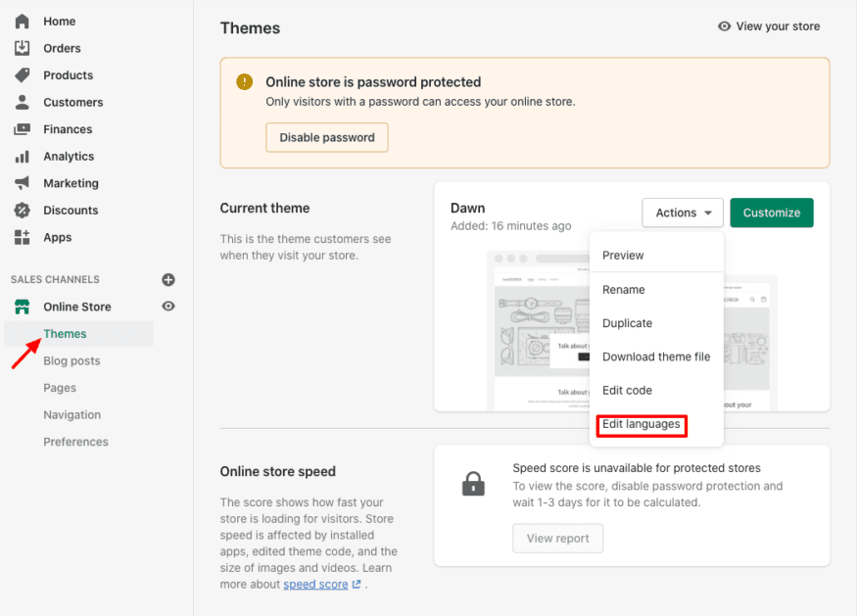Open Customers section in sidebar

pyautogui.click(x=73, y=102)
